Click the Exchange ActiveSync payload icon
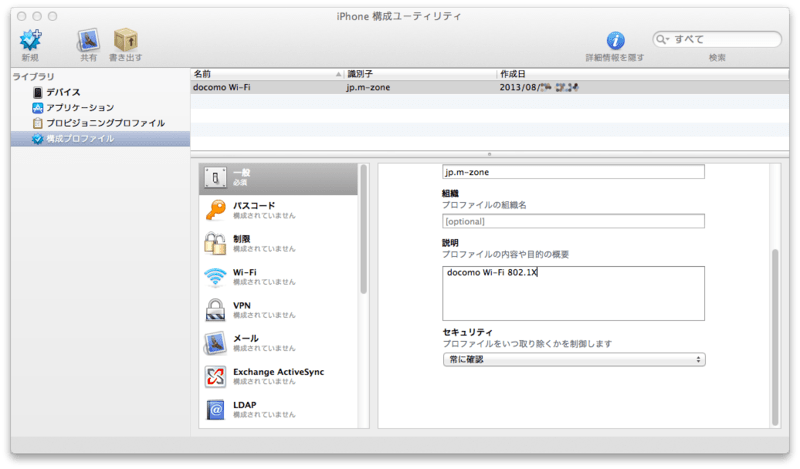Image resolution: width=800 pixels, height=469 pixels. tap(215, 377)
